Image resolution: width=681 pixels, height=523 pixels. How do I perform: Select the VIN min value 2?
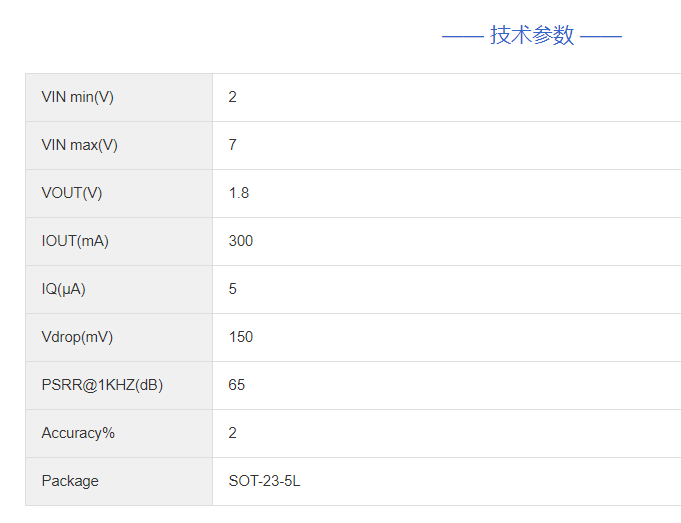[x=233, y=97]
